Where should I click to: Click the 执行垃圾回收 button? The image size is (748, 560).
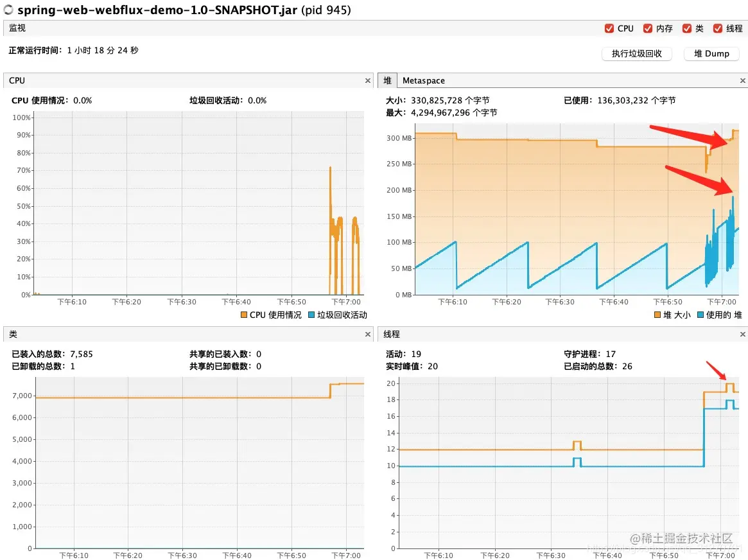[x=637, y=53]
